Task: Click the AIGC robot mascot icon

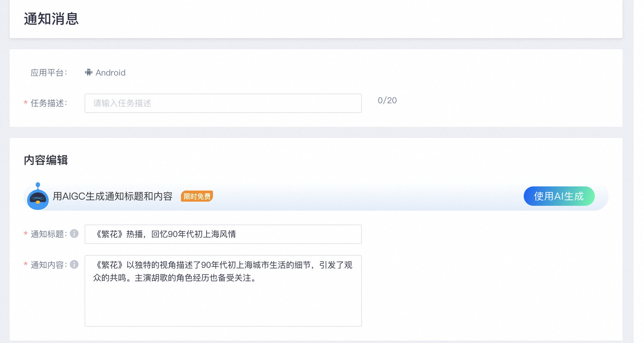Action: 38,196
